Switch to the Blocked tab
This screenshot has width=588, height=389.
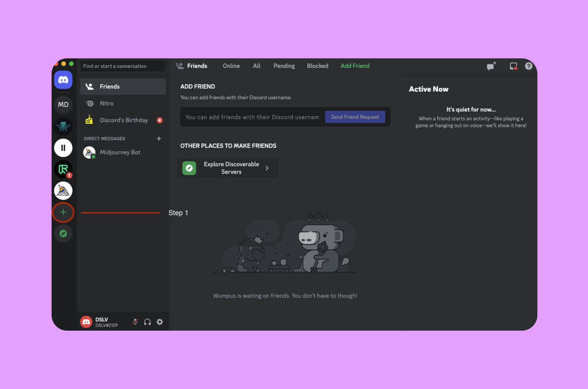(318, 66)
